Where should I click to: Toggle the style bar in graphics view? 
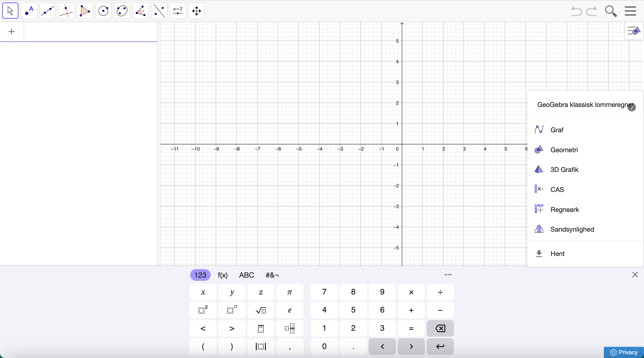pos(634,30)
